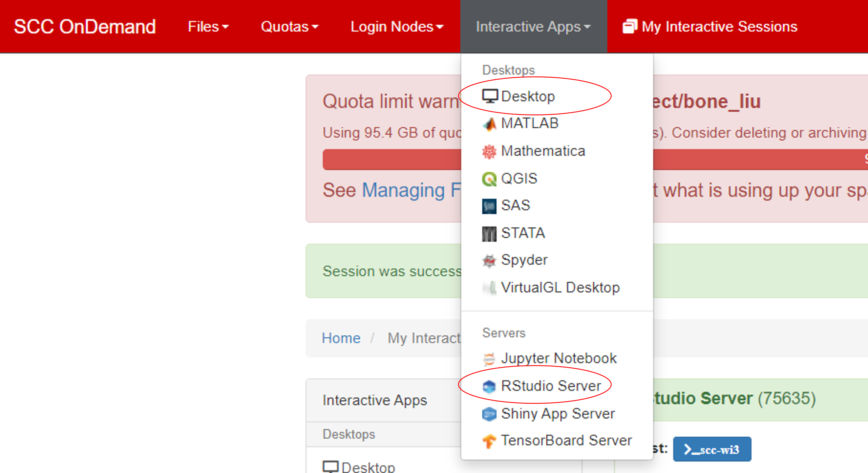868x473 pixels.
Task: Click the TensorBoard Server orange icon
Action: tap(489, 441)
